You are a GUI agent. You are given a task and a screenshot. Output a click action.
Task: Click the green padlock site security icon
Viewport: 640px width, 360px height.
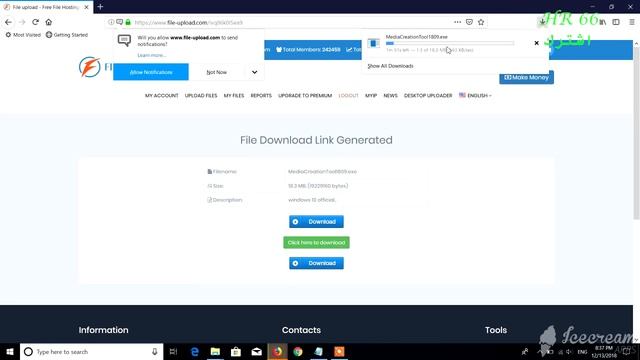tap(128, 22)
